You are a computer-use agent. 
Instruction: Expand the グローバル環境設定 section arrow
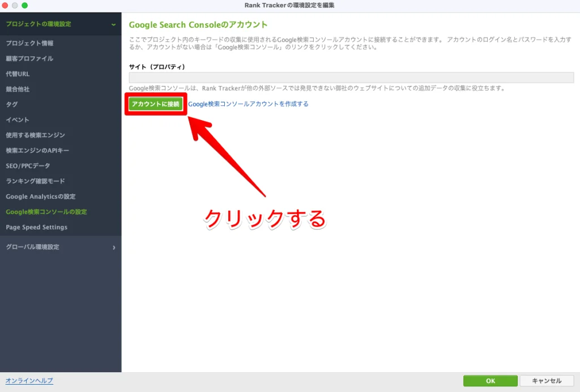114,248
